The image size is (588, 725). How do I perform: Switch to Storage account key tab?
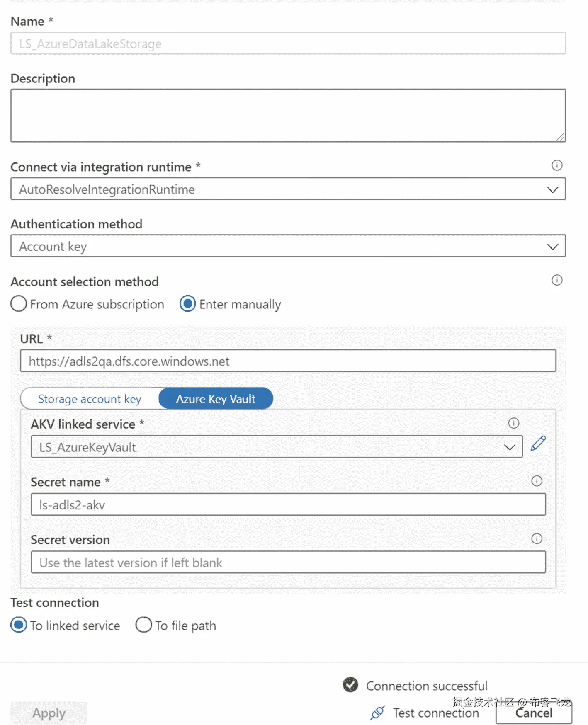[x=90, y=399]
